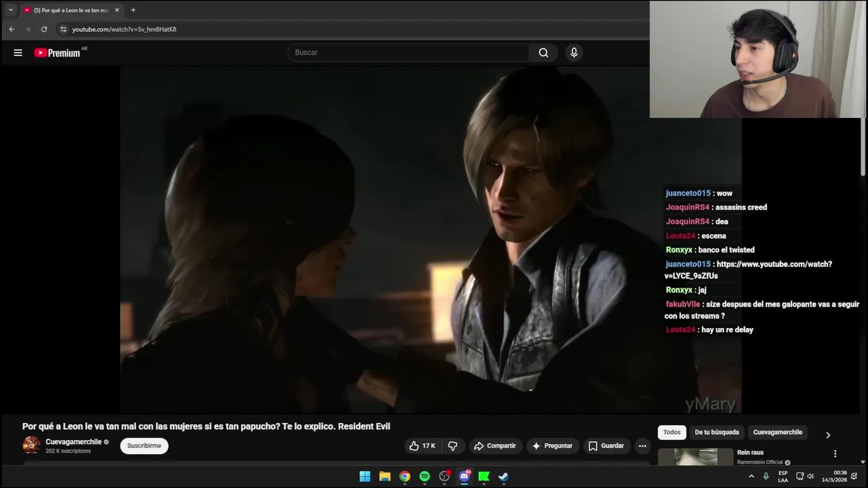Viewport: 868px width, 488px height.
Task: Reload the YouTube page
Action: [x=44, y=29]
